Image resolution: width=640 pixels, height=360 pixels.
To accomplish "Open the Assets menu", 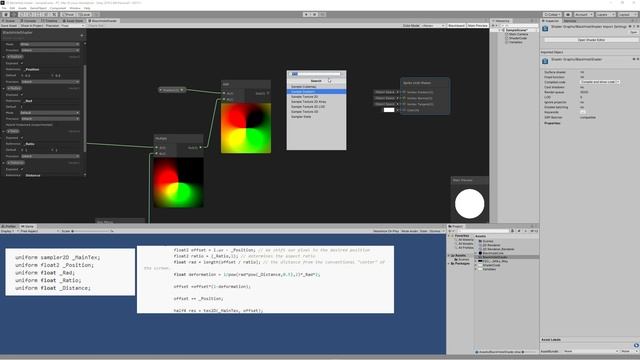I will click(x=22, y=8).
